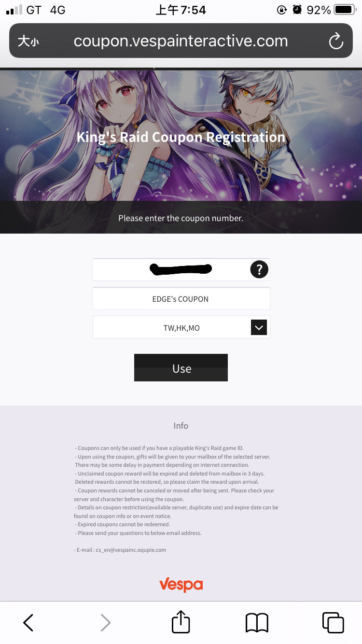The height and width of the screenshot is (644, 362).
Task: Tap the question mark help icon
Action: tap(259, 269)
